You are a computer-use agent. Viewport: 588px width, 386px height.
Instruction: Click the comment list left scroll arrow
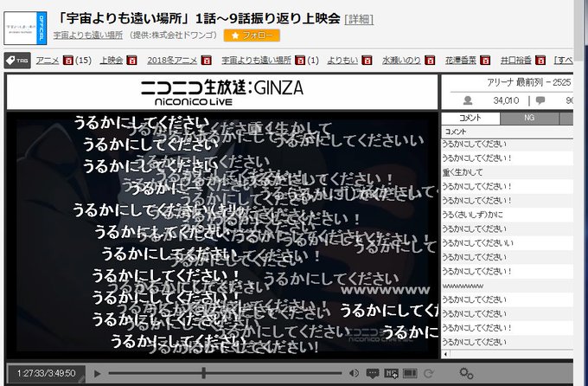point(445,354)
